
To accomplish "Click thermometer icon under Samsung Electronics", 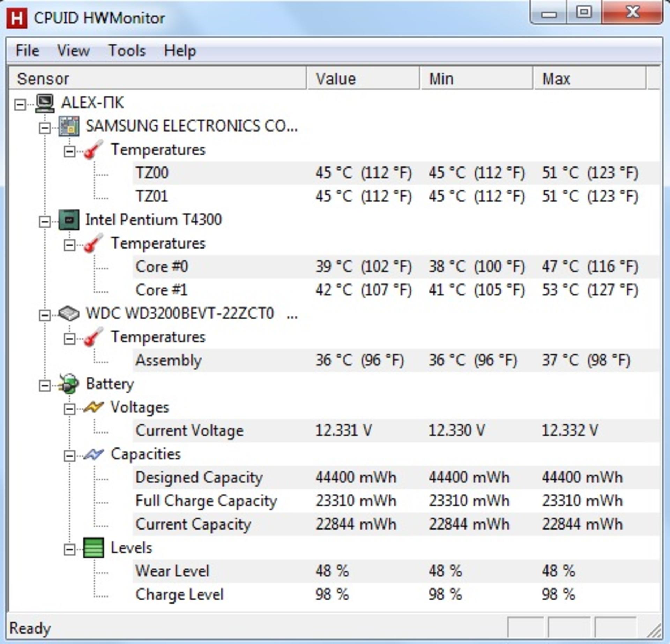I will click(94, 150).
